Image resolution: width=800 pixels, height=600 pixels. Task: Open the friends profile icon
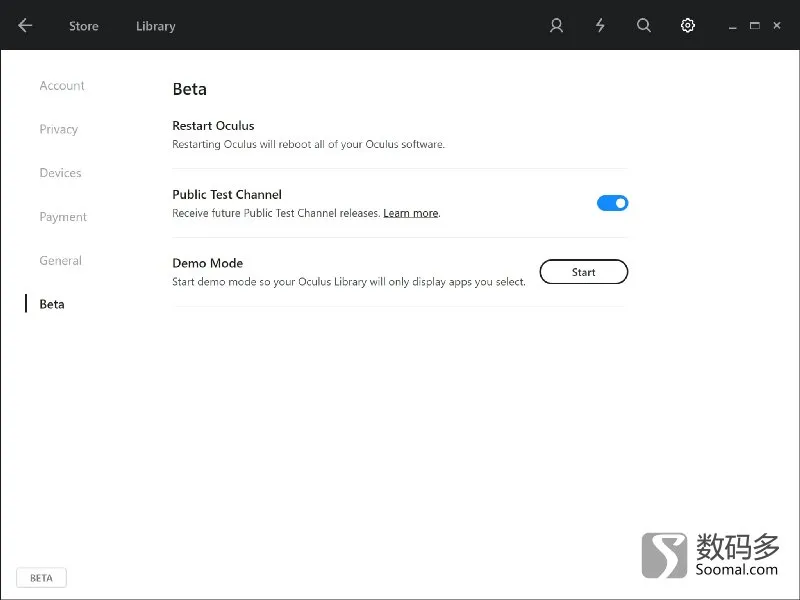click(556, 26)
